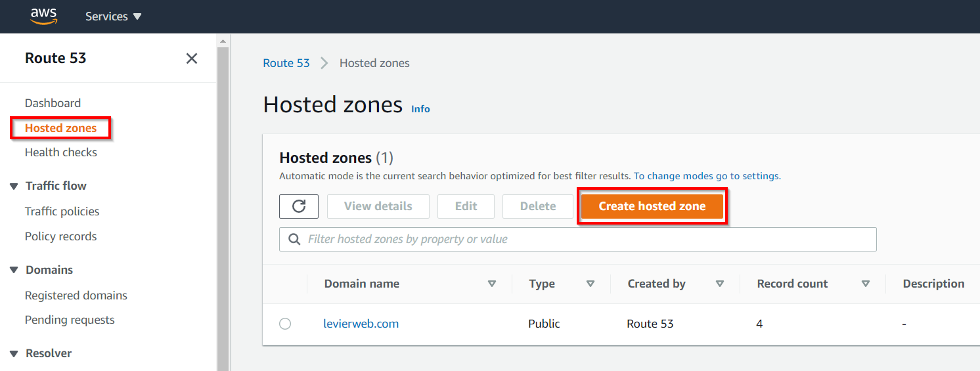Click the Hosted zones breadcrumb text
Screen dimensions: 980x371
pyautogui.click(x=374, y=63)
